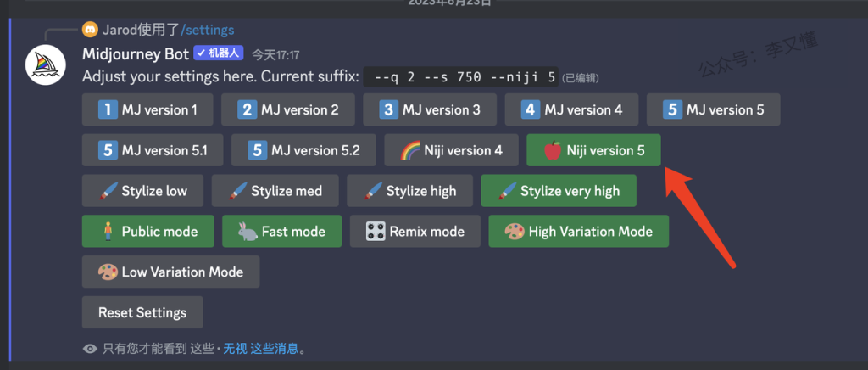Open the /settings command link

pos(207,30)
